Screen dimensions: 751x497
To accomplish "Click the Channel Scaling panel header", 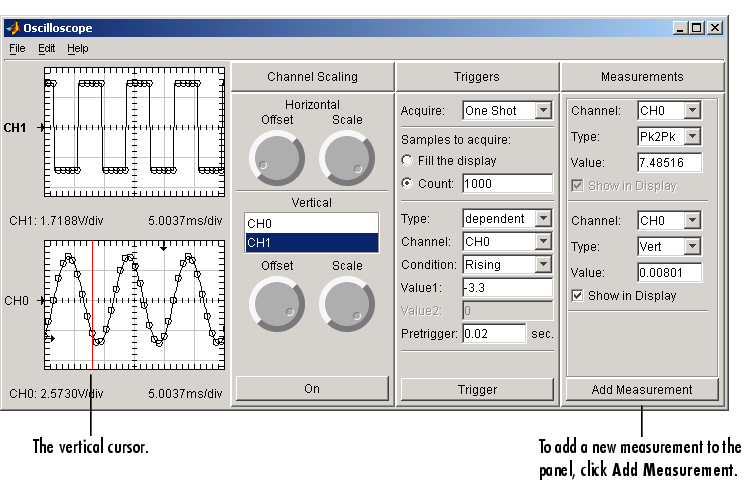I will [x=312, y=77].
